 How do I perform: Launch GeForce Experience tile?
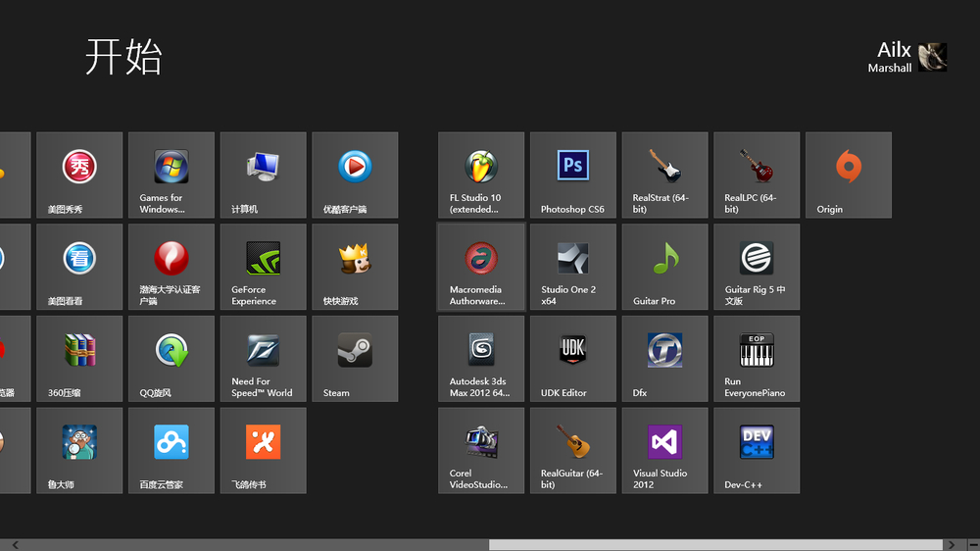coord(263,267)
